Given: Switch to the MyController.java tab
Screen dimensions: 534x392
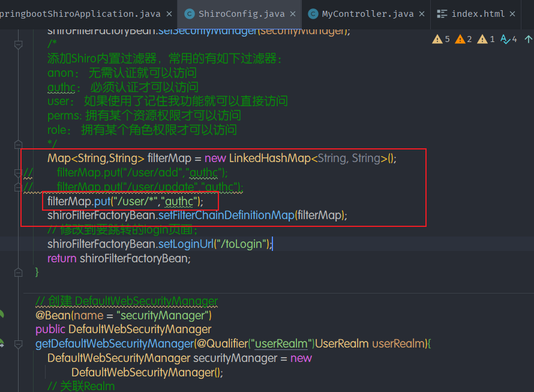Looking at the screenshot, I should click(367, 14).
